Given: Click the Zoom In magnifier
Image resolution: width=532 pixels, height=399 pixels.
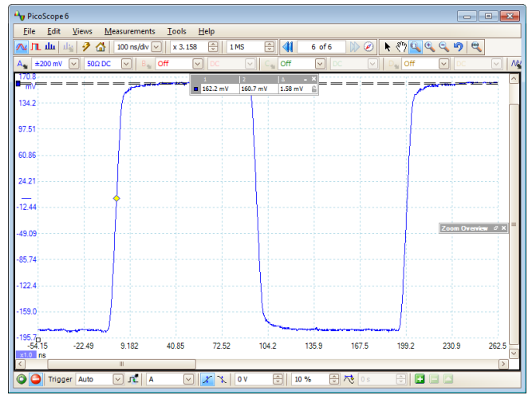Looking at the screenshot, I should click(430, 47).
